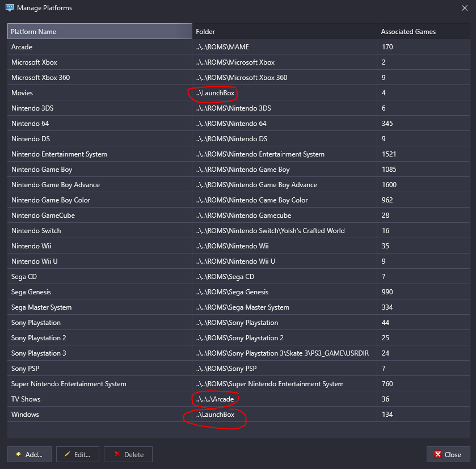The height and width of the screenshot is (469, 476).
Task: Select the Movies platform row
Action: coord(239,93)
